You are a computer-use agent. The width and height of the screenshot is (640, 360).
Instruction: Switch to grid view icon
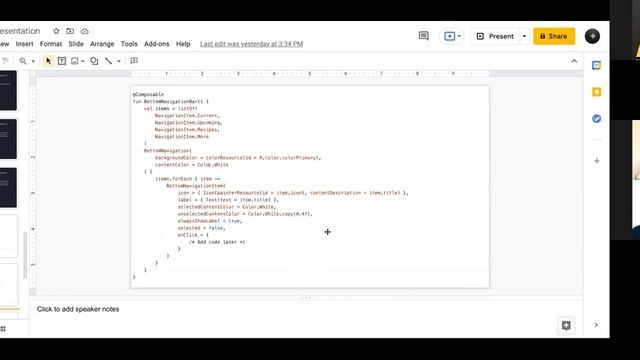pos(3,329)
